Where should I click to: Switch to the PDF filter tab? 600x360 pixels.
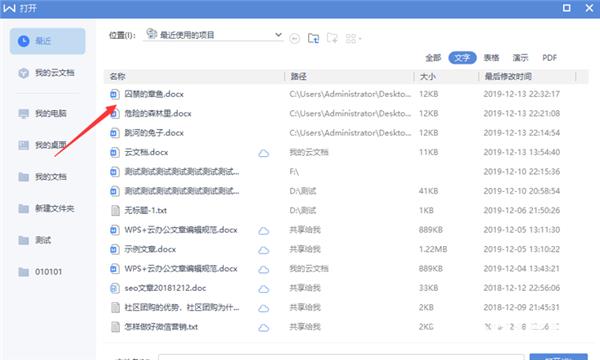549,58
